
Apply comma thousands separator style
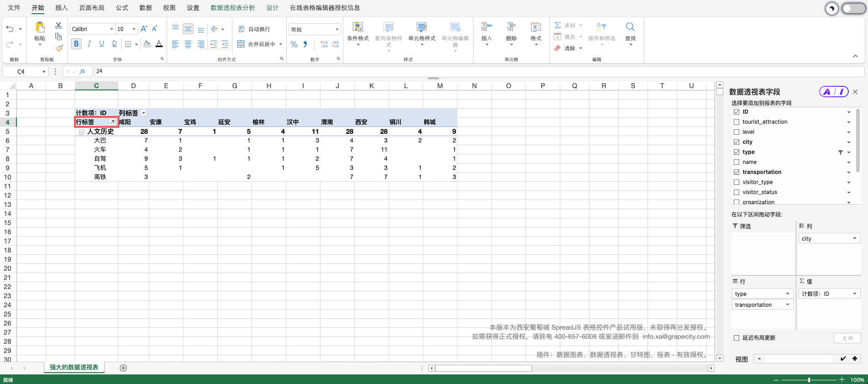(x=305, y=44)
